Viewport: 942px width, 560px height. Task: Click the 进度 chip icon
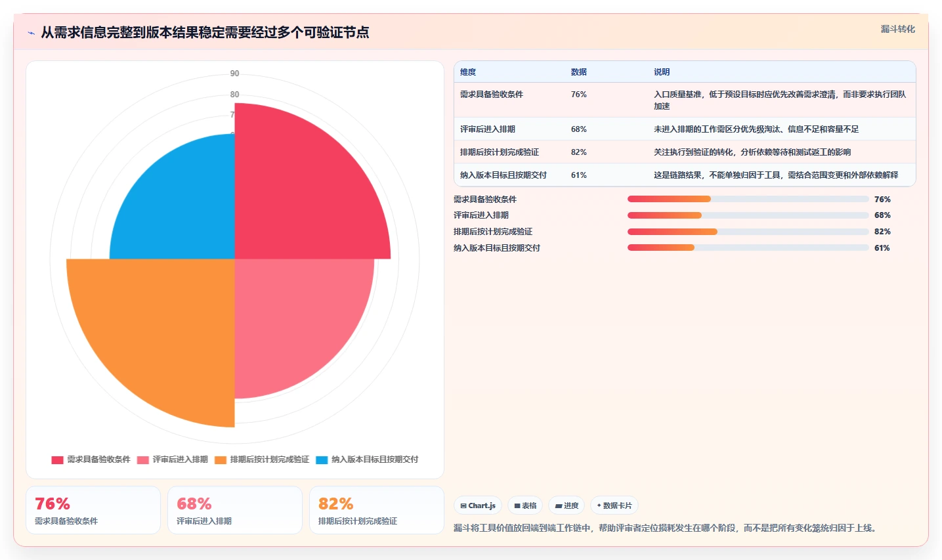559,506
